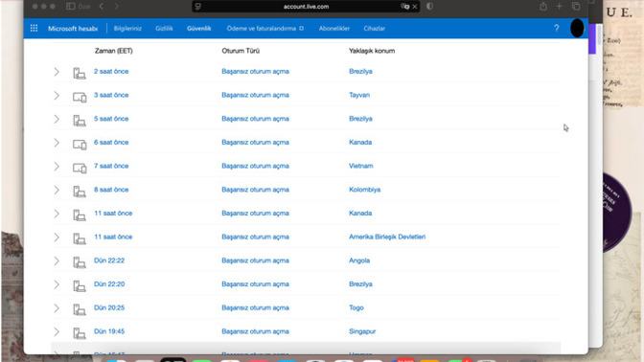
Task: Click the Kolombiya location link
Action: pyautogui.click(x=364, y=190)
